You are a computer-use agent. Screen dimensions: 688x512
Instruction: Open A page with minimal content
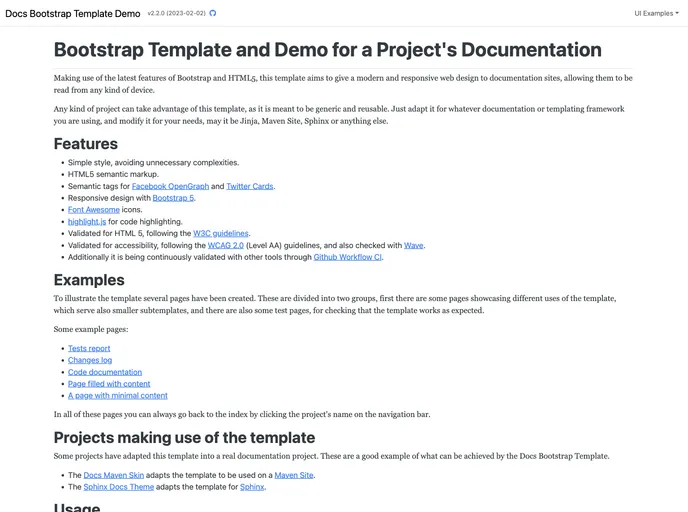click(118, 396)
